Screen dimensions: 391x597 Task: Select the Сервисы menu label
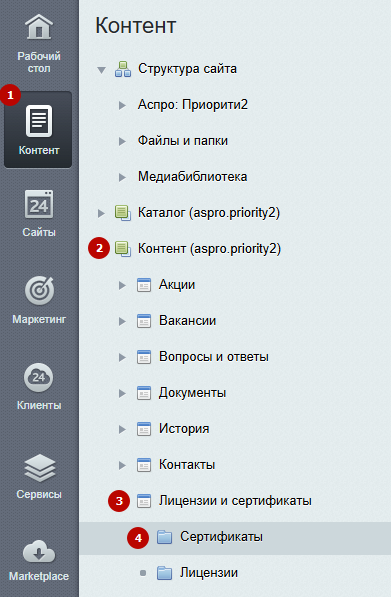click(39, 494)
